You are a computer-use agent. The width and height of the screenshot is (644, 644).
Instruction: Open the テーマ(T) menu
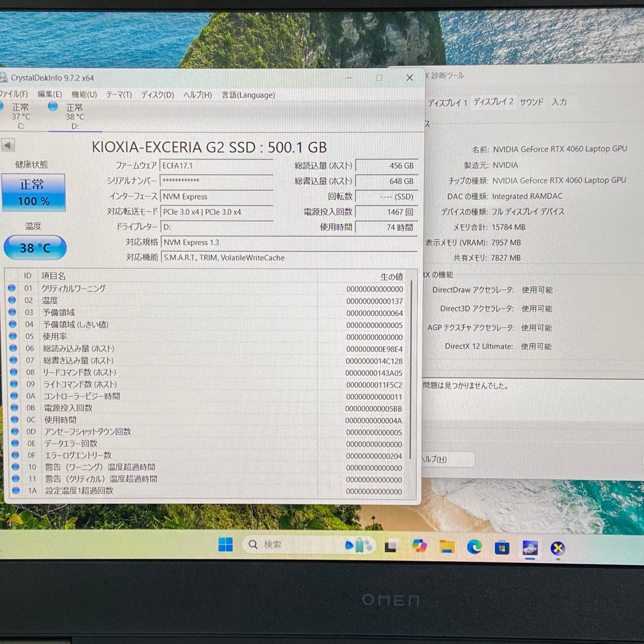click(x=119, y=95)
